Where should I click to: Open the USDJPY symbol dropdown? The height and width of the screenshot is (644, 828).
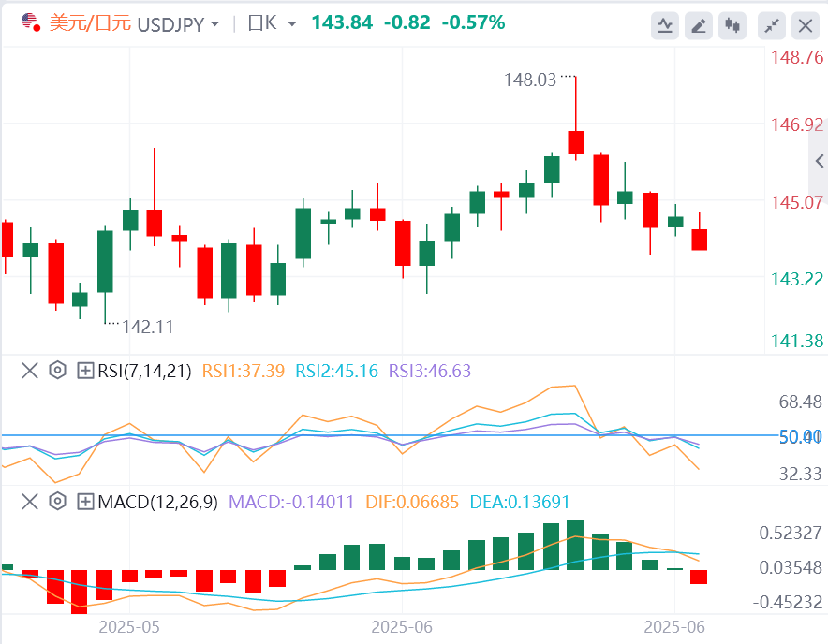215,23
